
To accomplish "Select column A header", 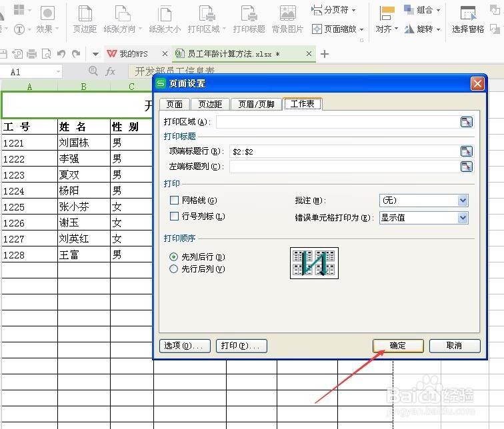I will click(x=29, y=87).
